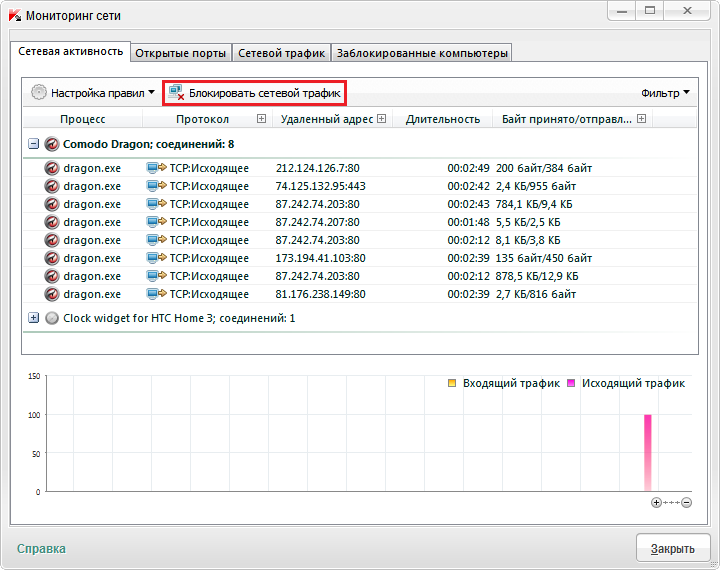Select address 173.194.41.103:80
Screen dimensions: 720x570
[321, 258]
